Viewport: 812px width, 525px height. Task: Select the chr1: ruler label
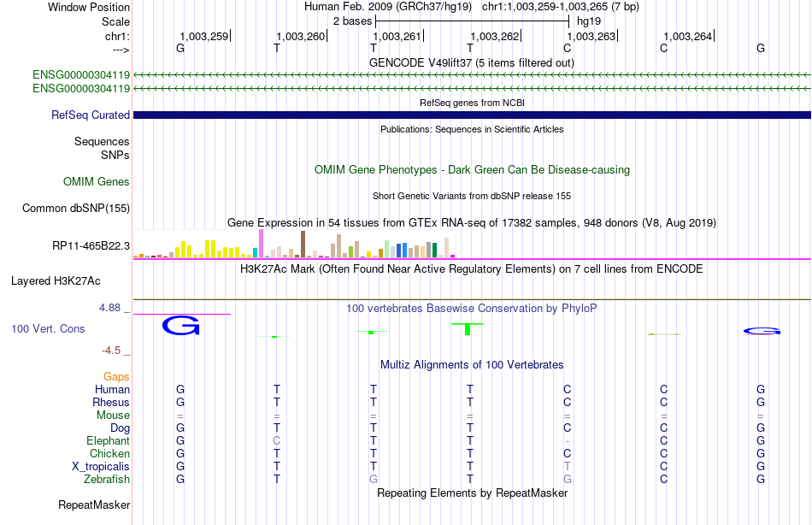click(117, 36)
